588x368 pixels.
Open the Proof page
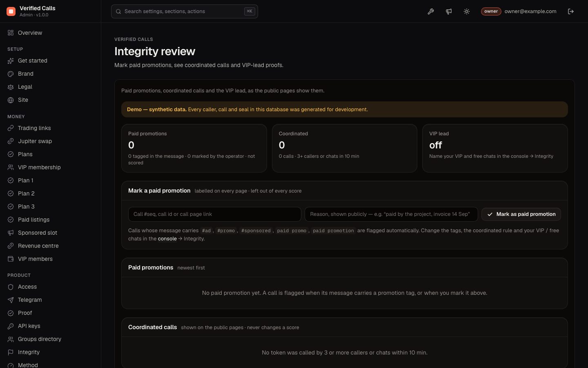point(51,313)
